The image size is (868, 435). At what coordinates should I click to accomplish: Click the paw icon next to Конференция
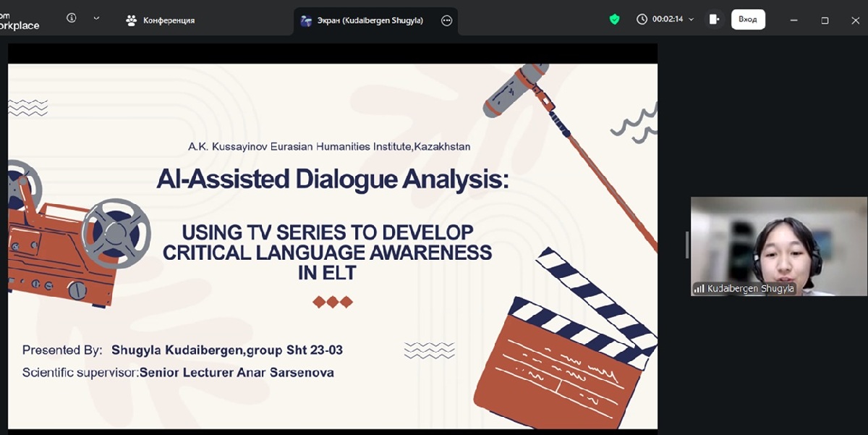pyautogui.click(x=131, y=20)
